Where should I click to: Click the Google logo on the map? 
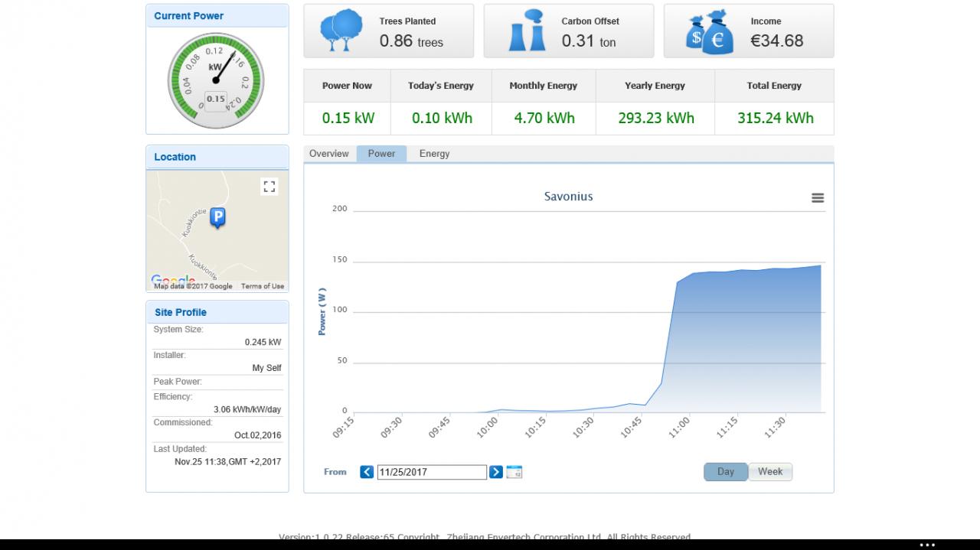[x=173, y=281]
